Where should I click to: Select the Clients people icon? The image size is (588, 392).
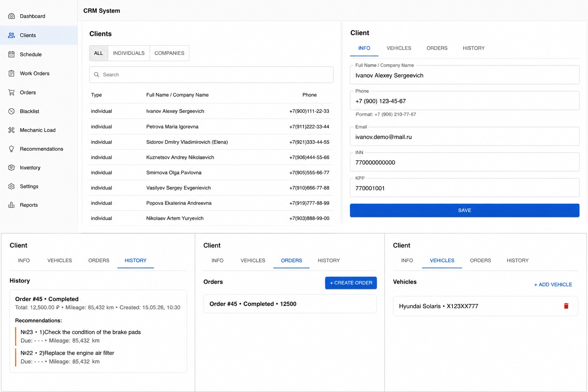pyautogui.click(x=11, y=35)
